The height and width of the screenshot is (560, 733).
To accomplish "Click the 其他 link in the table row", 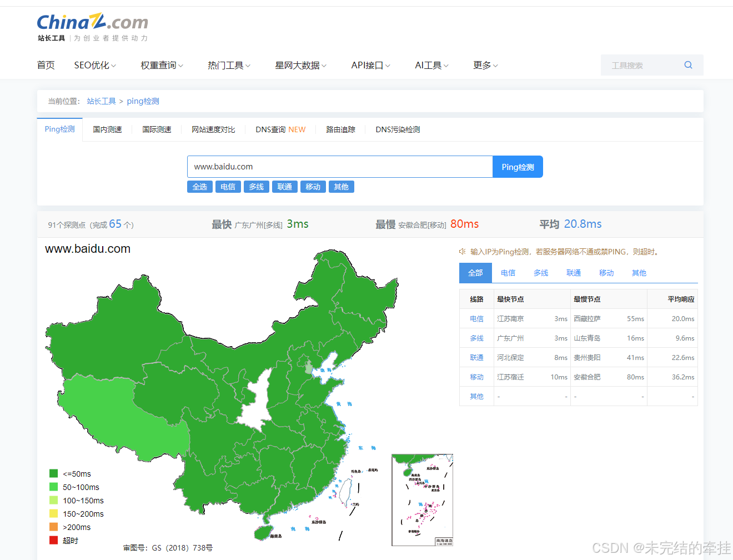I will point(476,397).
